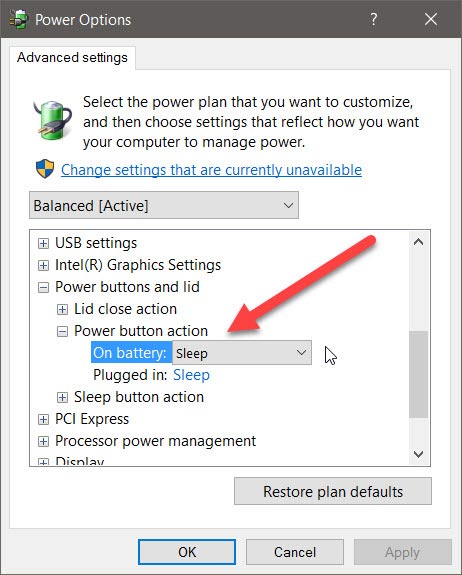Select the Advanced settings tab
The height and width of the screenshot is (575, 462).
tap(72, 58)
